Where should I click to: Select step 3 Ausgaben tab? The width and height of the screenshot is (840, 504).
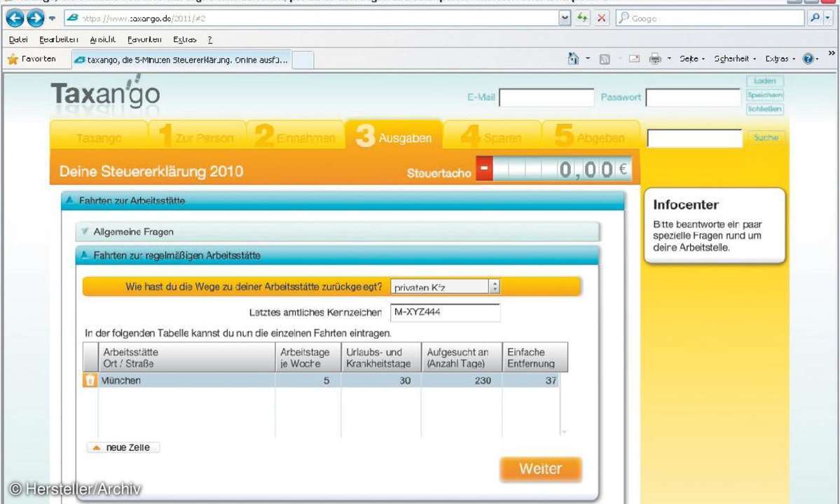click(x=394, y=135)
